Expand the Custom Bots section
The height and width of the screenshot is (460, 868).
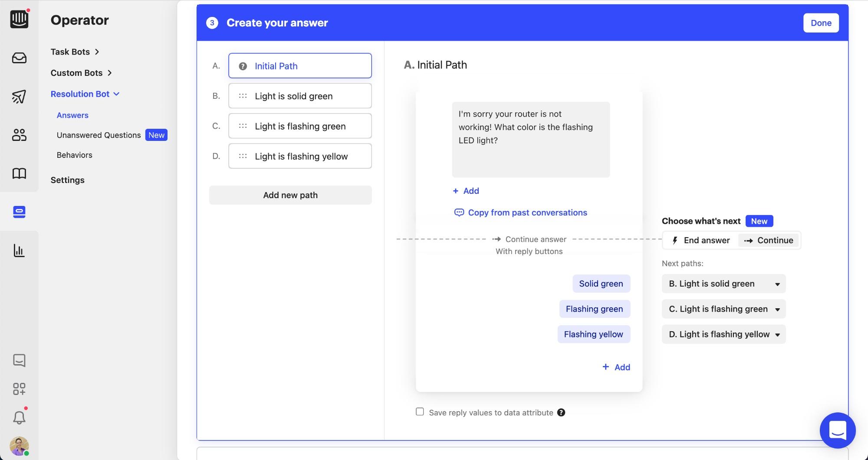pyautogui.click(x=81, y=73)
